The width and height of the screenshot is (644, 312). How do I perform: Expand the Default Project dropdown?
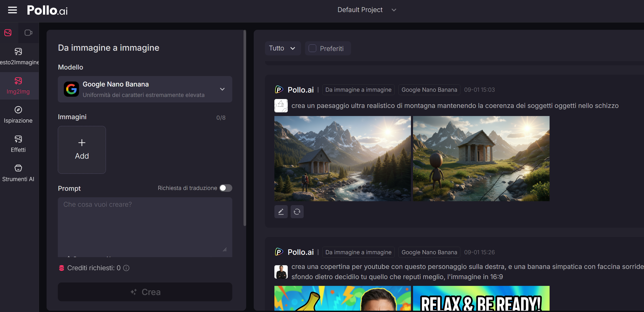[367, 10]
